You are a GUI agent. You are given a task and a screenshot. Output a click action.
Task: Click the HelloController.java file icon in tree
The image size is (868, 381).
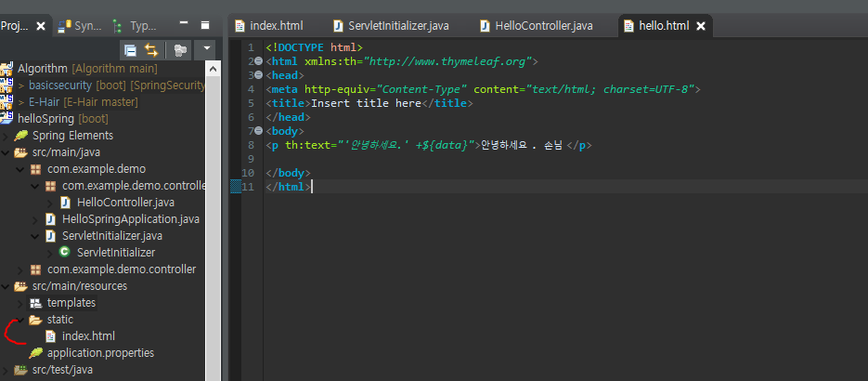click(65, 203)
